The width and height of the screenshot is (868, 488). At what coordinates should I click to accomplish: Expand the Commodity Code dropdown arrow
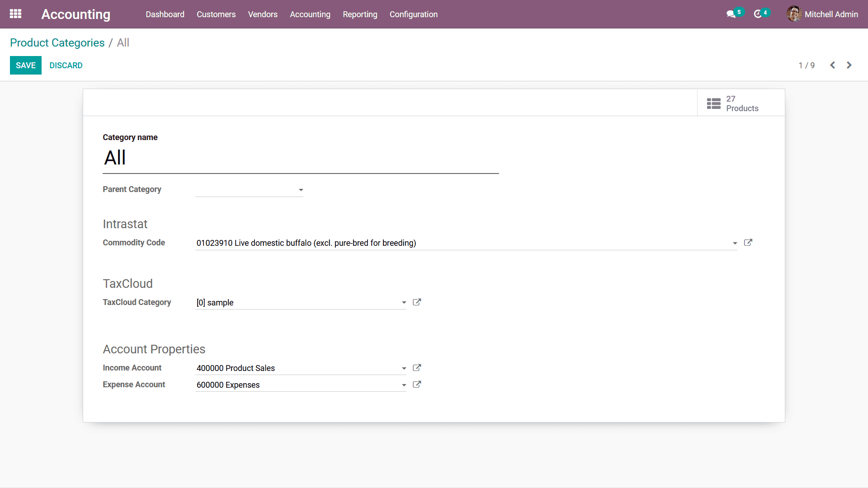735,243
